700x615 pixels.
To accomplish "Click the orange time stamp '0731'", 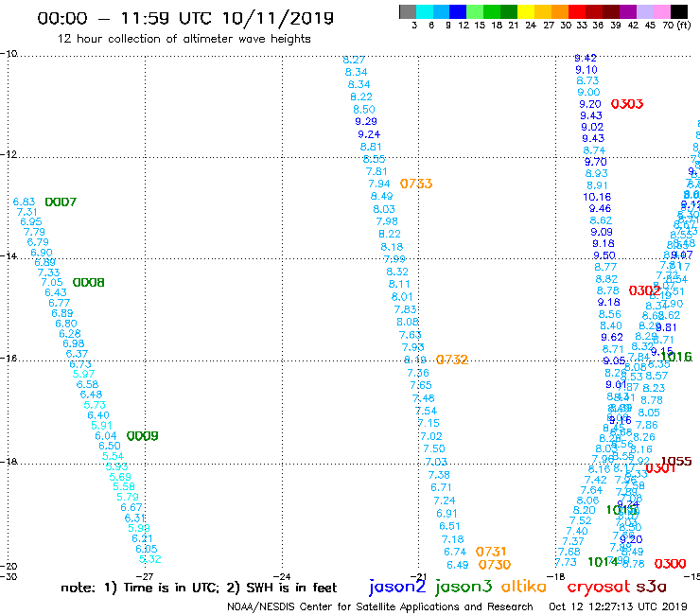I will pyautogui.click(x=491, y=552).
